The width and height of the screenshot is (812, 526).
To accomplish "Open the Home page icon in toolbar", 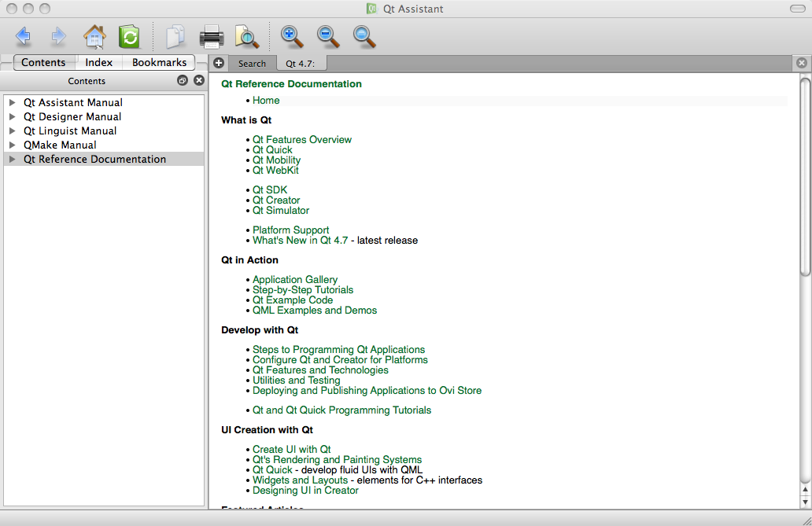I will point(94,36).
